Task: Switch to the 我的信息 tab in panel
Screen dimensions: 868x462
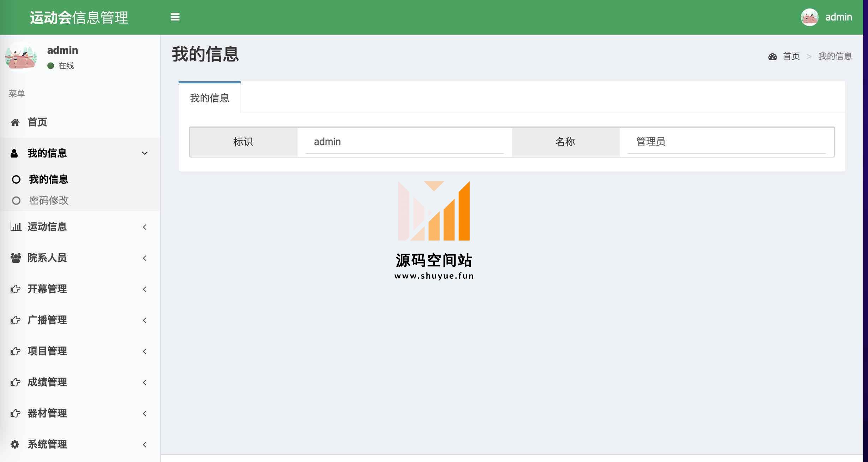Action: (210, 98)
